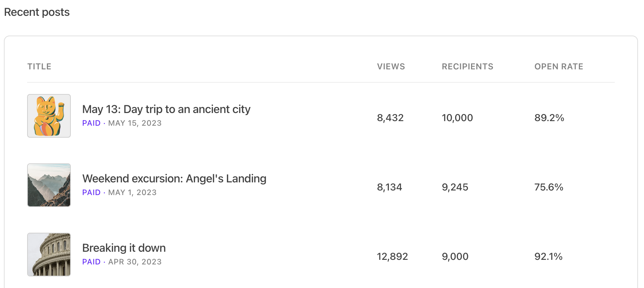The height and width of the screenshot is (288, 644).
Task: Click the PAID label on the May 1 post
Action: (91, 193)
